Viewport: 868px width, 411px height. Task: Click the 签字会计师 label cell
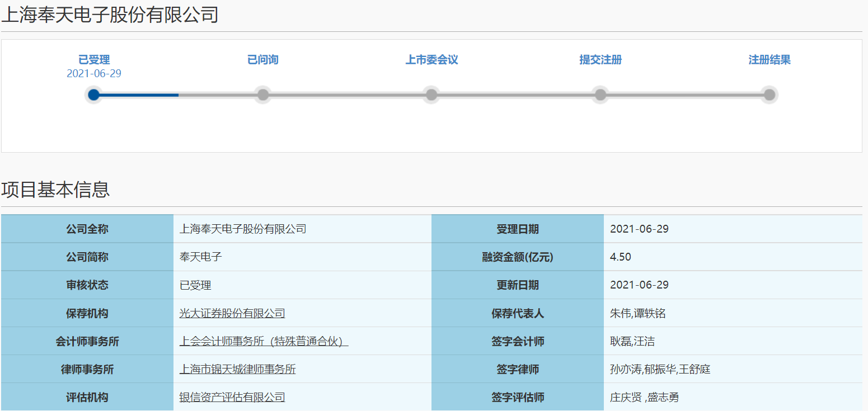(518, 341)
